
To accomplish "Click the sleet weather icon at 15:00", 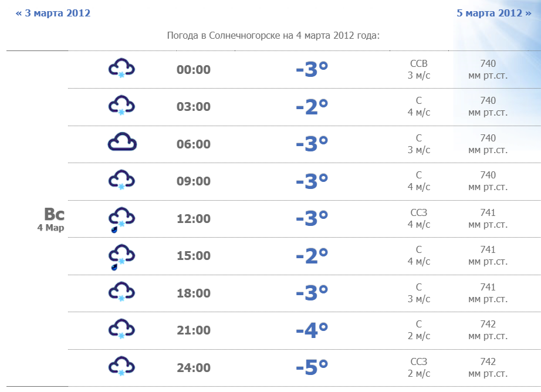I will pyautogui.click(x=121, y=256).
